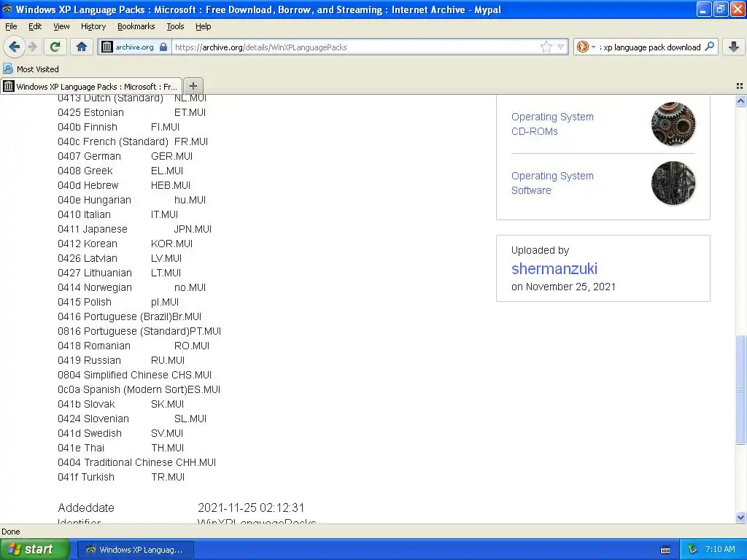Open the URL history dropdown arrow
747x560 pixels.
[561, 47]
